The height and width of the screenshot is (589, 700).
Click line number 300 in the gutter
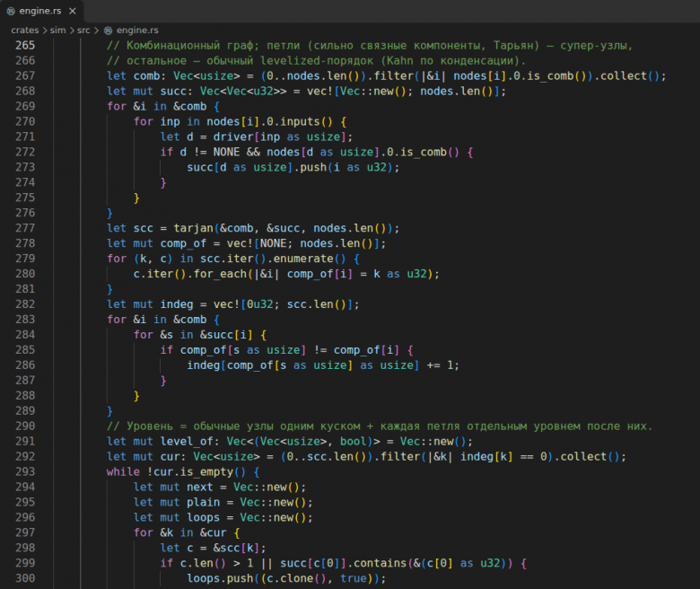pos(25,578)
